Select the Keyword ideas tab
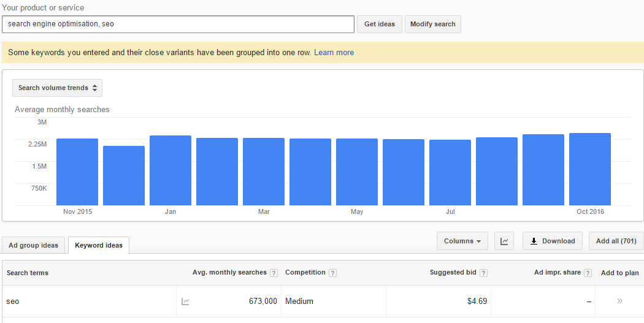 click(x=99, y=245)
